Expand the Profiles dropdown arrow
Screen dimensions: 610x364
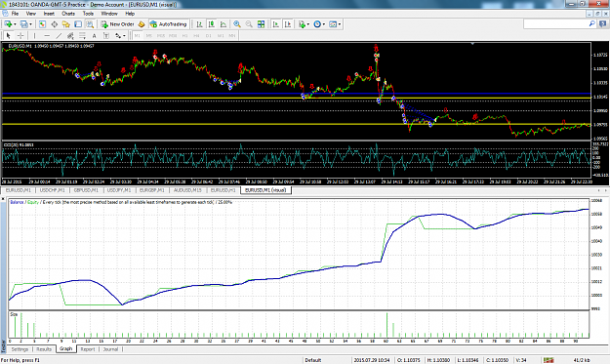tap(30, 24)
